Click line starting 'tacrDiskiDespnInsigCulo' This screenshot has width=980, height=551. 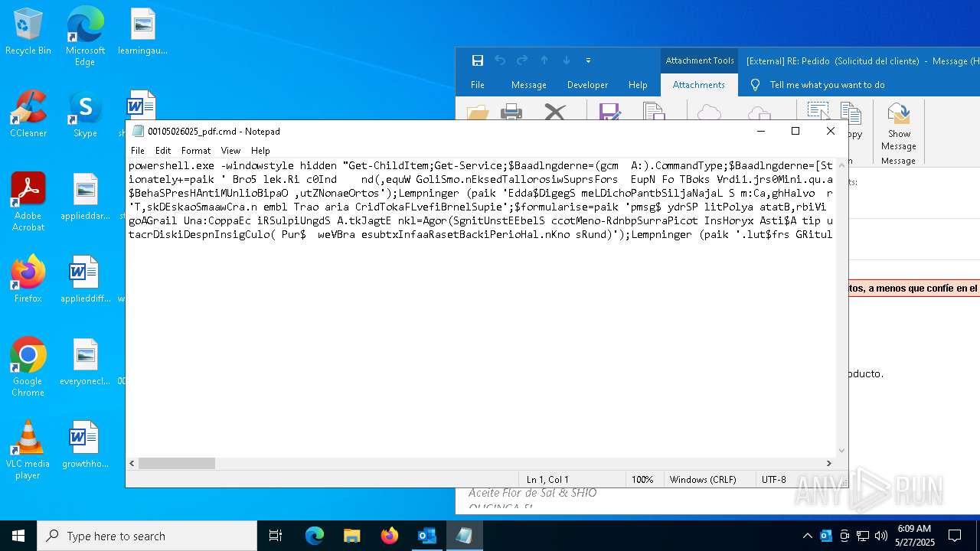[481, 234]
